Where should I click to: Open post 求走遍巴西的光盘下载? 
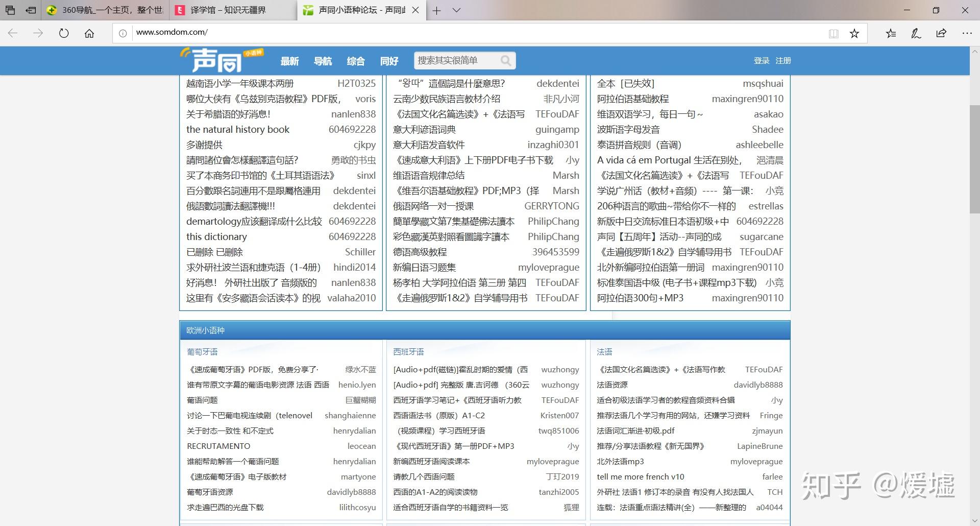pos(225,508)
